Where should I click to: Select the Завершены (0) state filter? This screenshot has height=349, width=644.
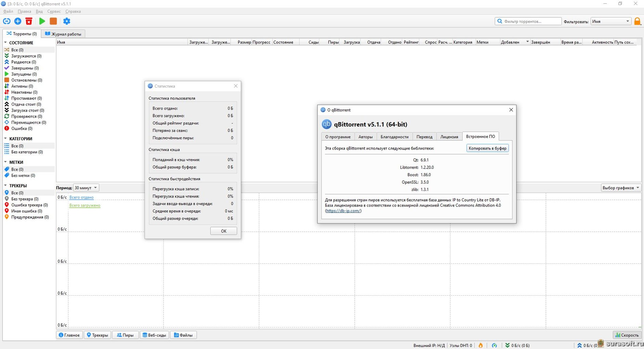coord(25,68)
